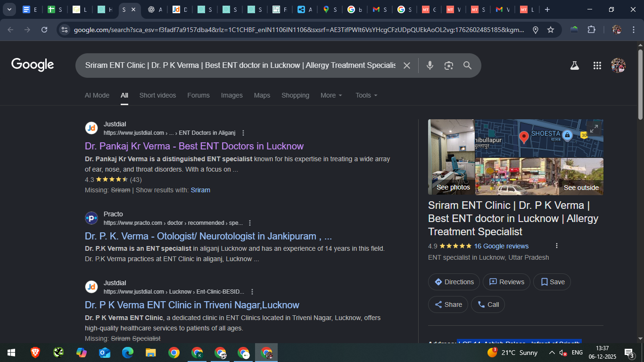
Task: Switch to the Images tab
Action: [x=231, y=95]
